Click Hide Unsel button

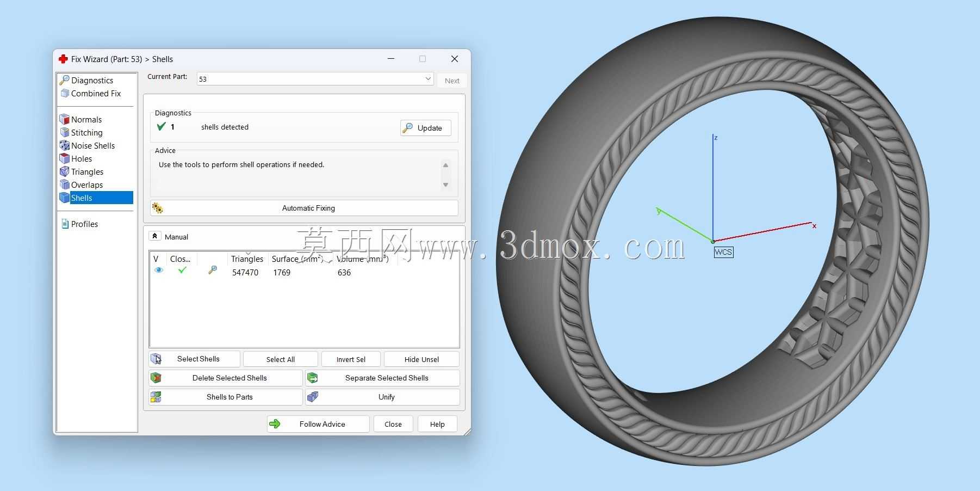tap(421, 359)
